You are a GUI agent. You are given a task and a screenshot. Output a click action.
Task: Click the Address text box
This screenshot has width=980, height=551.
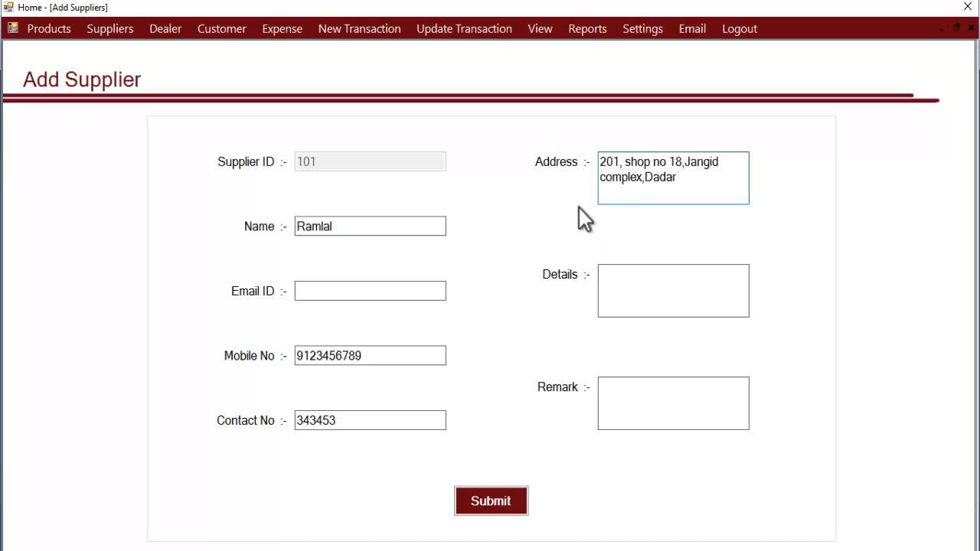(x=673, y=178)
